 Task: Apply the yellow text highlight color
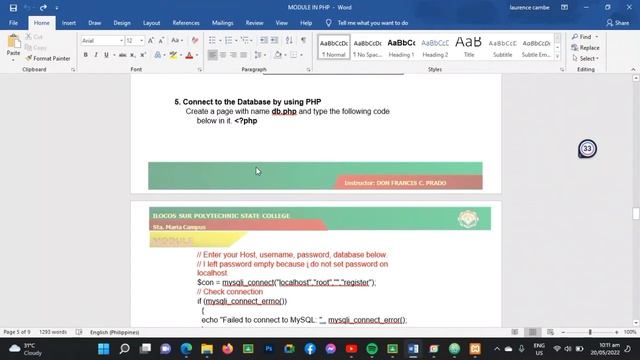(173, 55)
